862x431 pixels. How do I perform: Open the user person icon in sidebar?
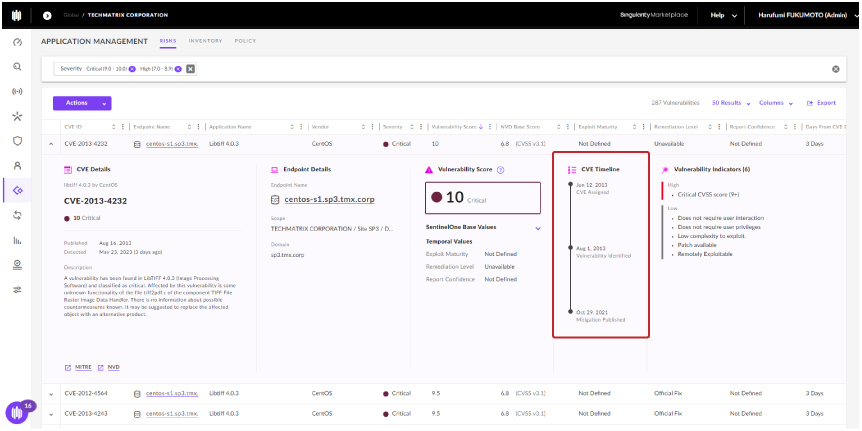[17, 165]
